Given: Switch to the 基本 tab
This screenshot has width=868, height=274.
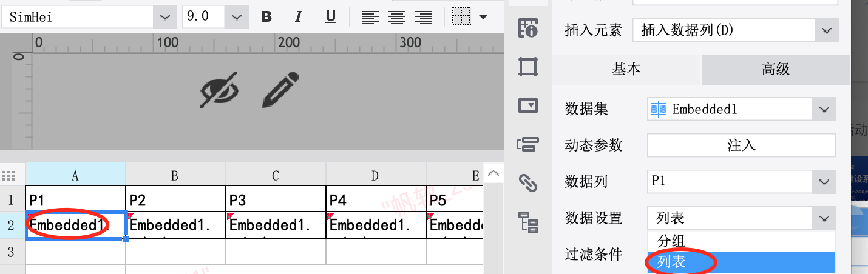Looking at the screenshot, I should click(626, 69).
